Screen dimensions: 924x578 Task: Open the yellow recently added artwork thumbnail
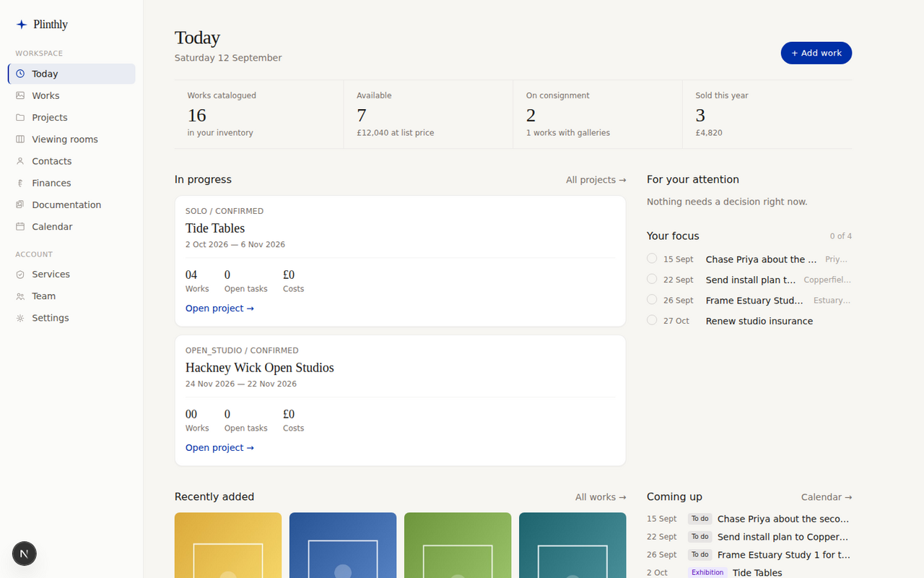pos(228,545)
